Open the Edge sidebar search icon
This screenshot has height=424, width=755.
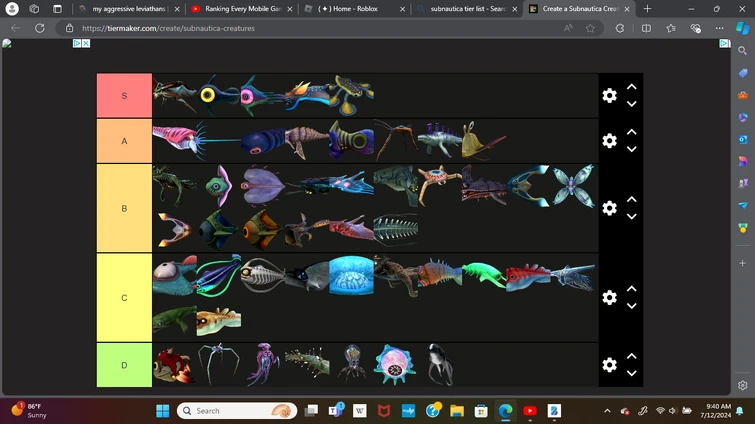742,50
